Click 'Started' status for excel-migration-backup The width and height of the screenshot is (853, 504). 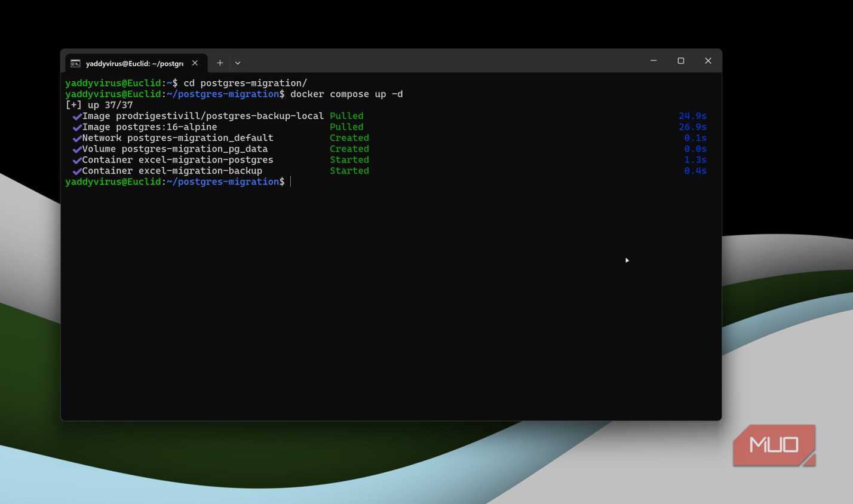[349, 171]
